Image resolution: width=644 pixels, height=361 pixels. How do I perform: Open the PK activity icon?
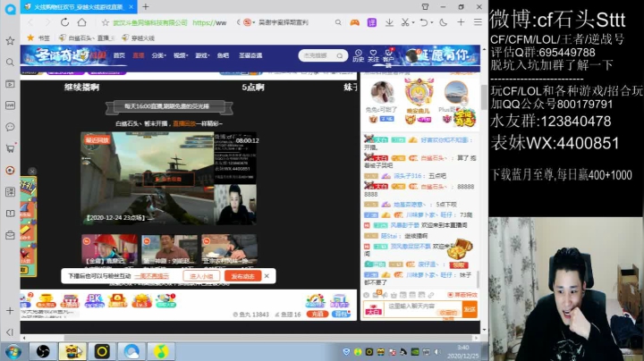(x=94, y=301)
